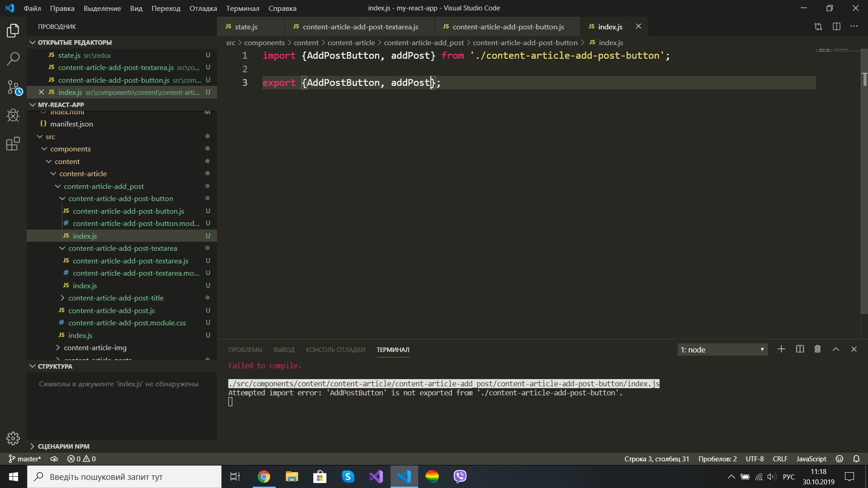868x488 pixels.
Task: Open the terminal selector dropdown '1: node'
Action: point(722,350)
